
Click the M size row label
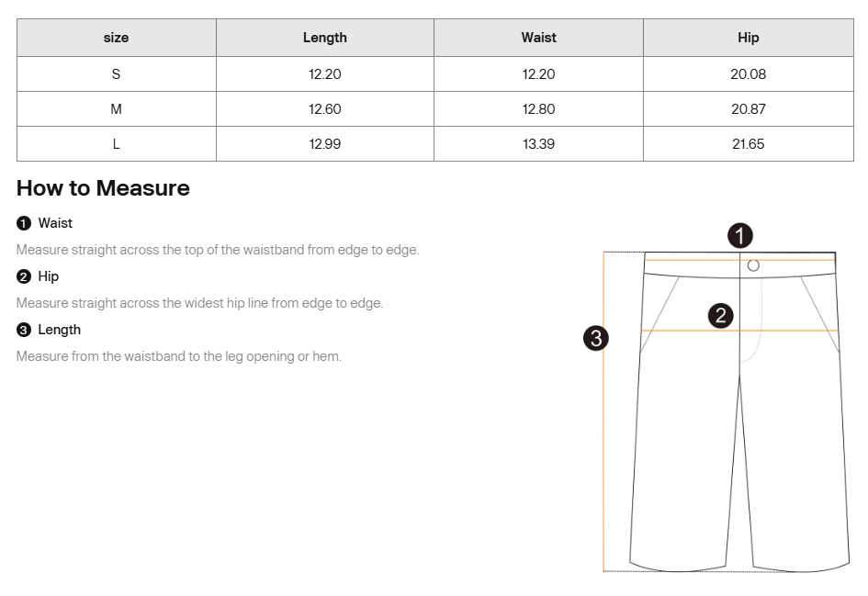[x=116, y=109]
